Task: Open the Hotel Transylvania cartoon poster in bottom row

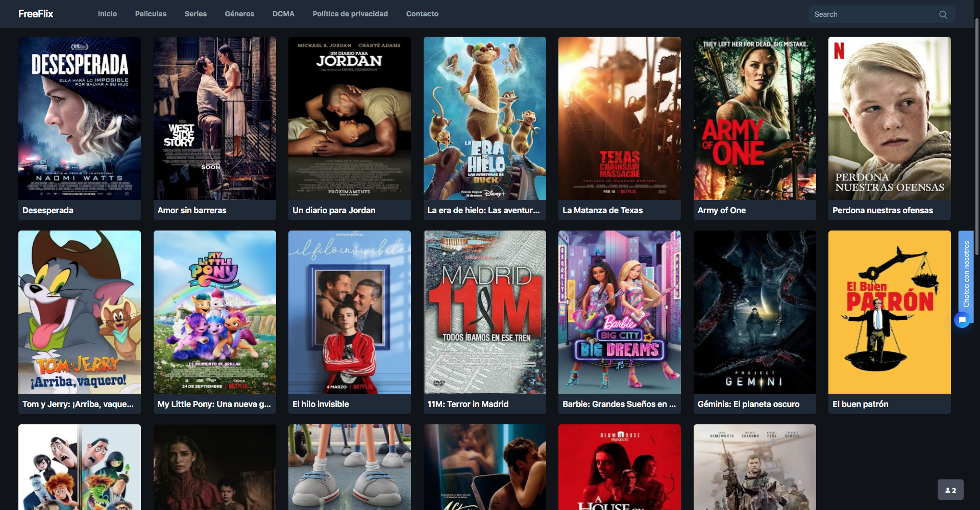Action: pos(80,467)
